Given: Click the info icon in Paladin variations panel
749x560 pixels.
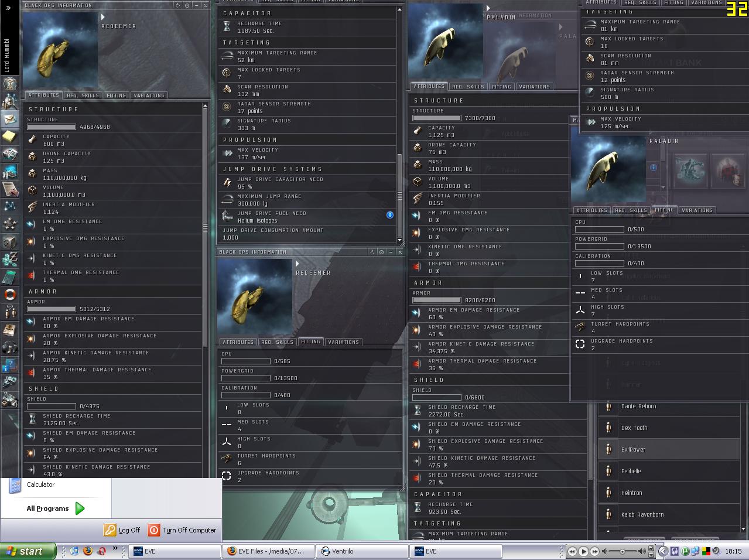Looking at the screenshot, I should [654, 167].
